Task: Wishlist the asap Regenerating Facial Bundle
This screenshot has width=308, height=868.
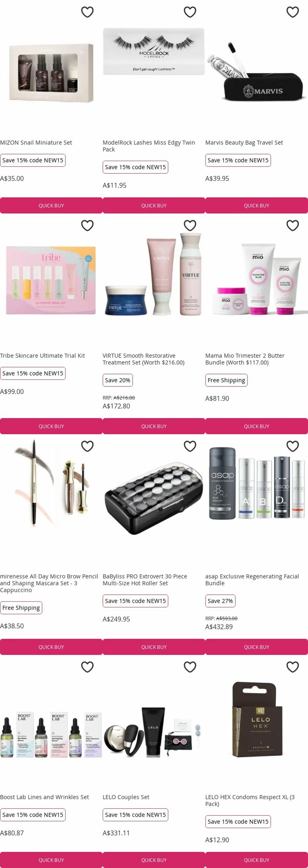Action: [292, 446]
